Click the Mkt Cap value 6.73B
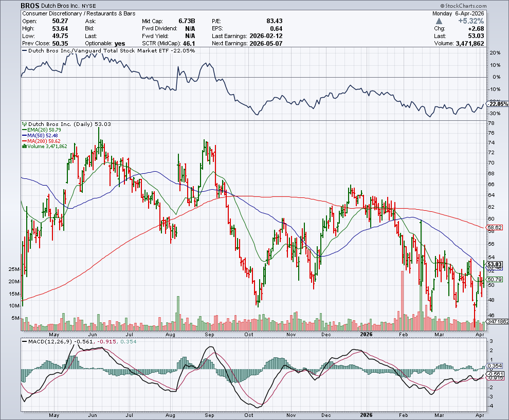This screenshot has width=509, height=420. click(x=187, y=21)
